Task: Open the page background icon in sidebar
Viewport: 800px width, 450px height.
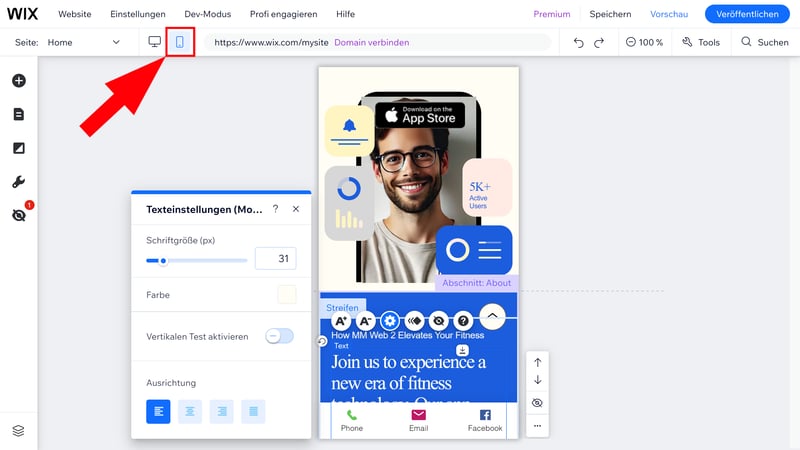Action: (x=19, y=148)
